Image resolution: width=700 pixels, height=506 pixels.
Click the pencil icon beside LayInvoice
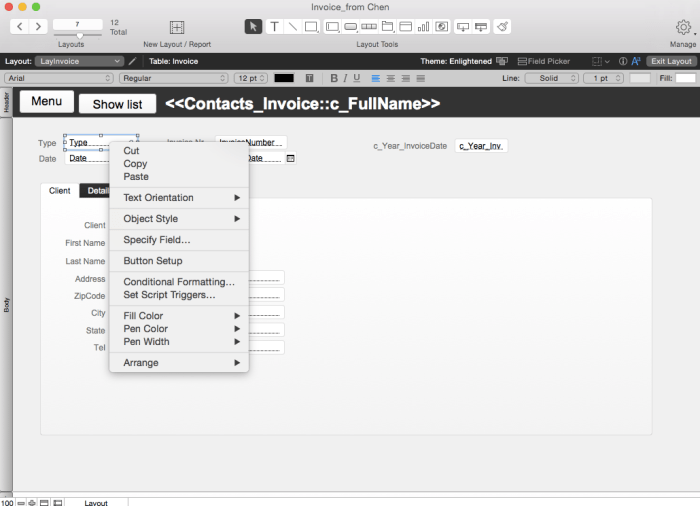click(x=132, y=61)
